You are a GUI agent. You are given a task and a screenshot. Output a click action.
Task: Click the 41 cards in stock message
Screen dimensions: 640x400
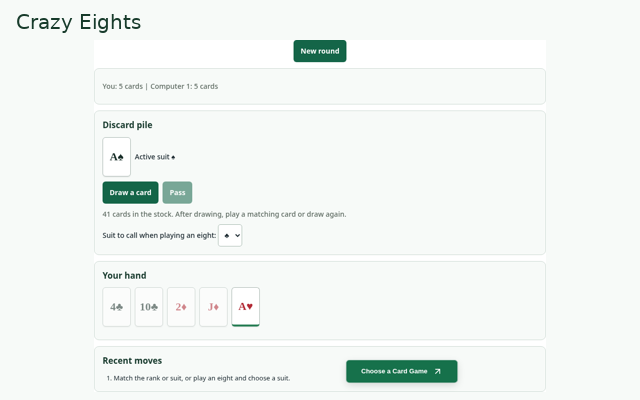pos(224,214)
